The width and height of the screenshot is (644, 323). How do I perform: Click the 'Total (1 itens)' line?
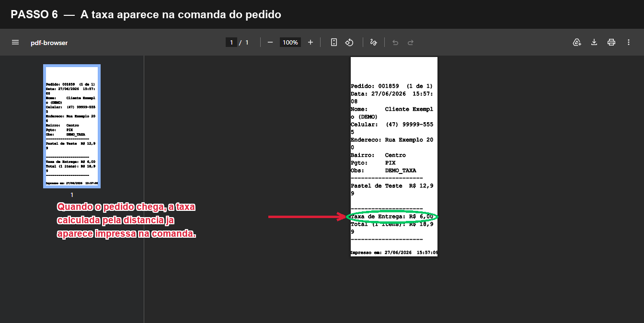(x=392, y=224)
